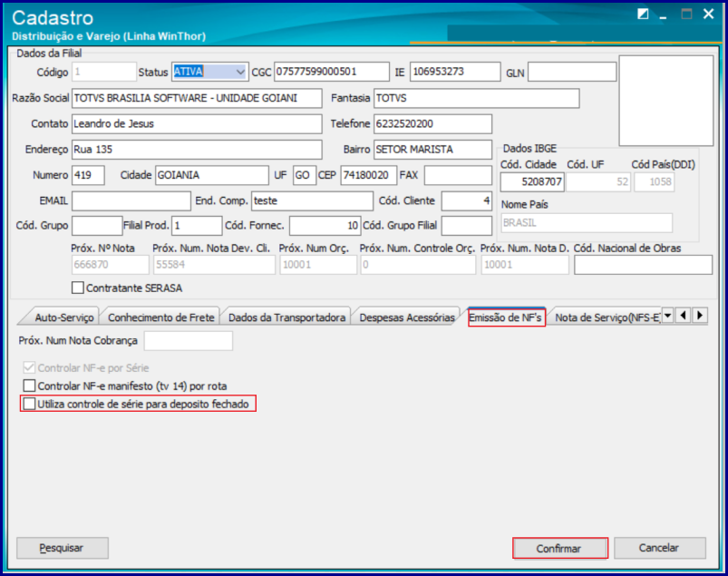Click the Bairro field SETOR MARISTA
728x576 pixels.
[432, 149]
